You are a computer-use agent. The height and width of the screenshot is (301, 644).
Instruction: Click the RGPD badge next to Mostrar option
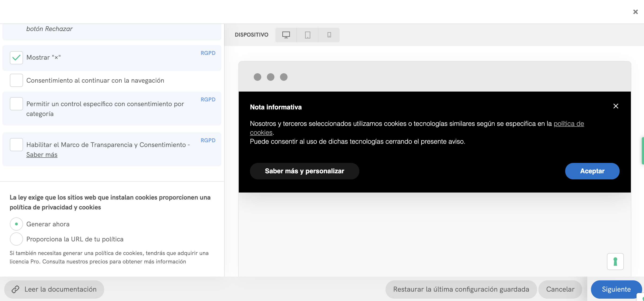(208, 53)
